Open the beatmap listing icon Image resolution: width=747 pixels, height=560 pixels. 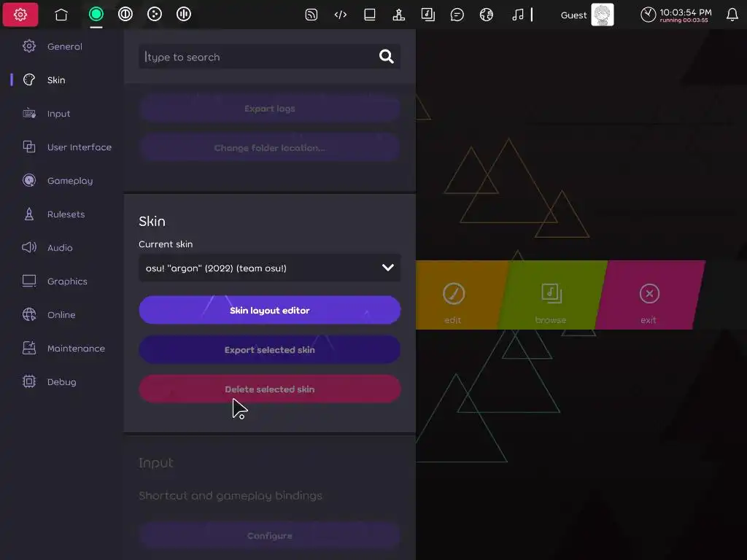click(427, 15)
